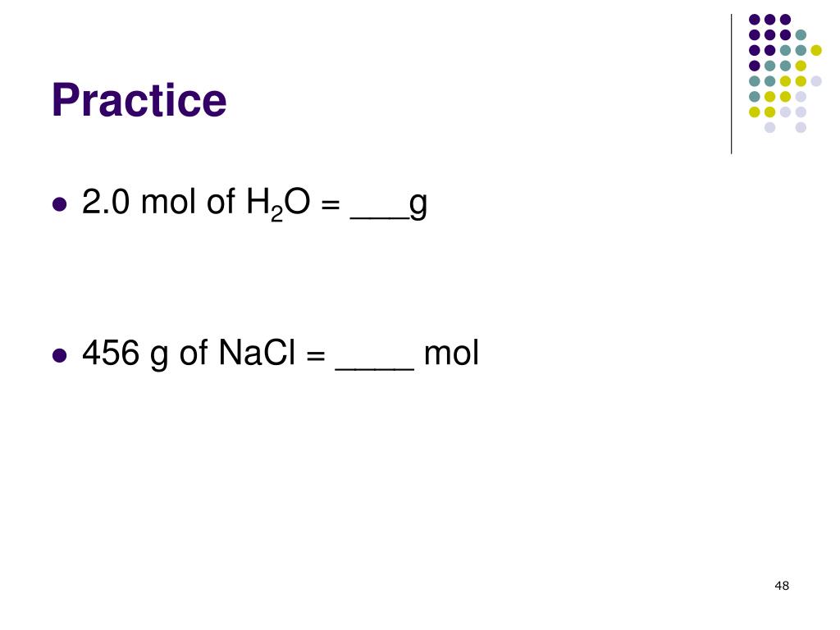This screenshot has height=630, width=840.
Task: Select the 456 g of NaCl text
Action: pos(189,354)
